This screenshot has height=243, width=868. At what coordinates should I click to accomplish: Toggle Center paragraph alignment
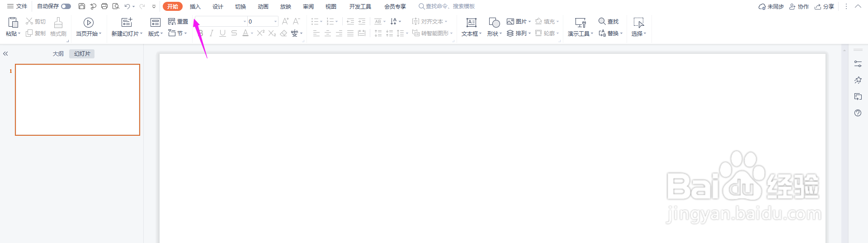(x=328, y=33)
